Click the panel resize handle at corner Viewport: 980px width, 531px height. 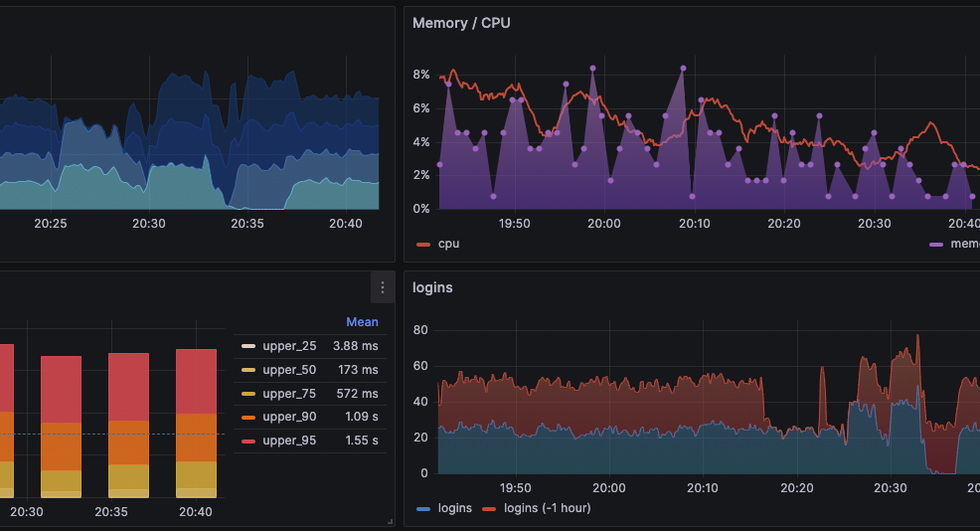tap(390, 521)
